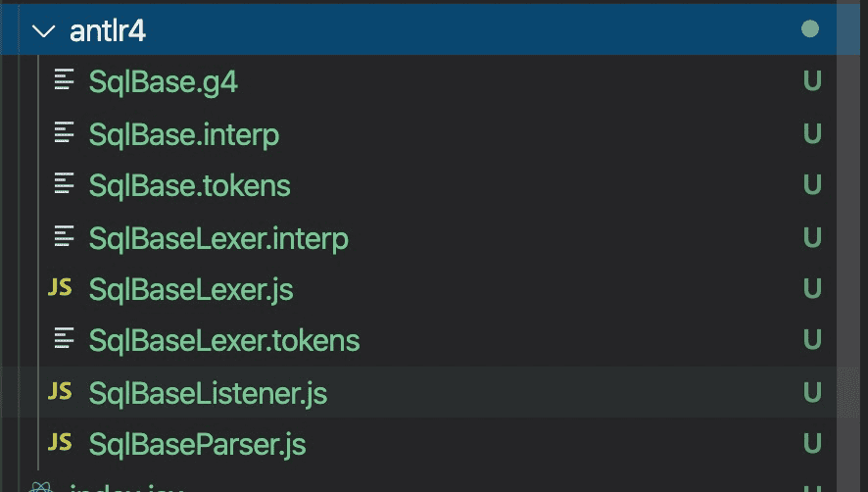Open the SqlBaseListener.js file
Image resolution: width=868 pixels, height=492 pixels.
click(x=207, y=393)
